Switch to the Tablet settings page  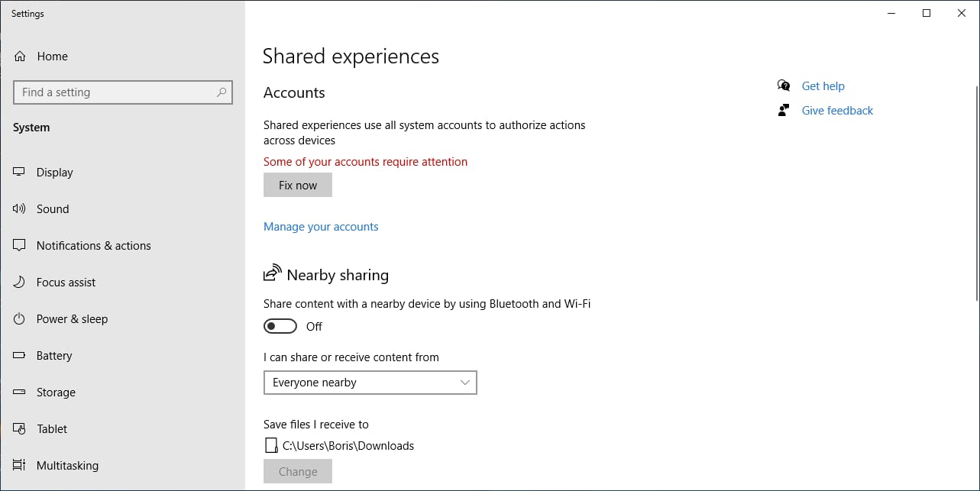[x=52, y=429]
